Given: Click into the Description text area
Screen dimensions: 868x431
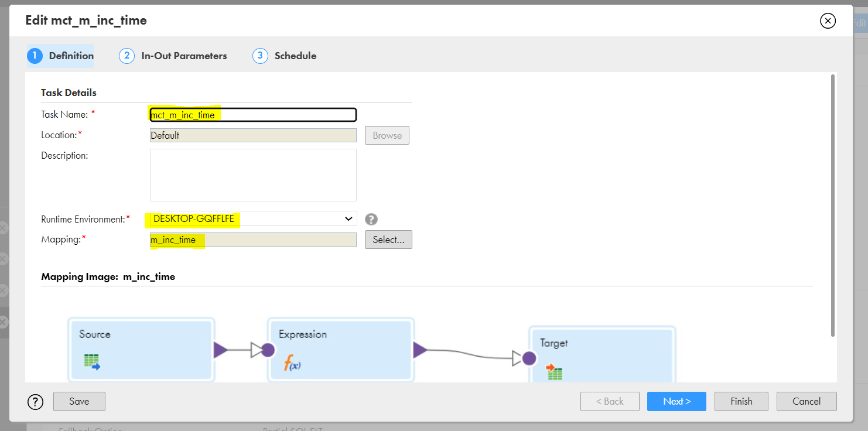Looking at the screenshot, I should [253, 175].
